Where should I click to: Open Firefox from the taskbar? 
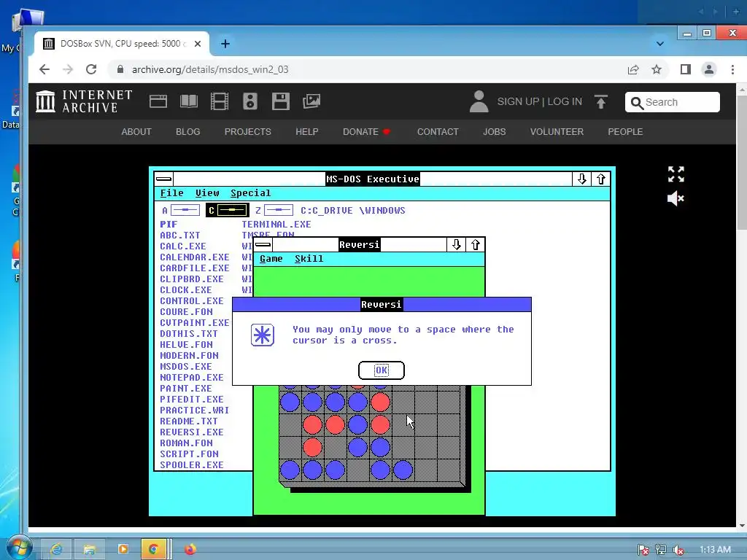(x=190, y=549)
